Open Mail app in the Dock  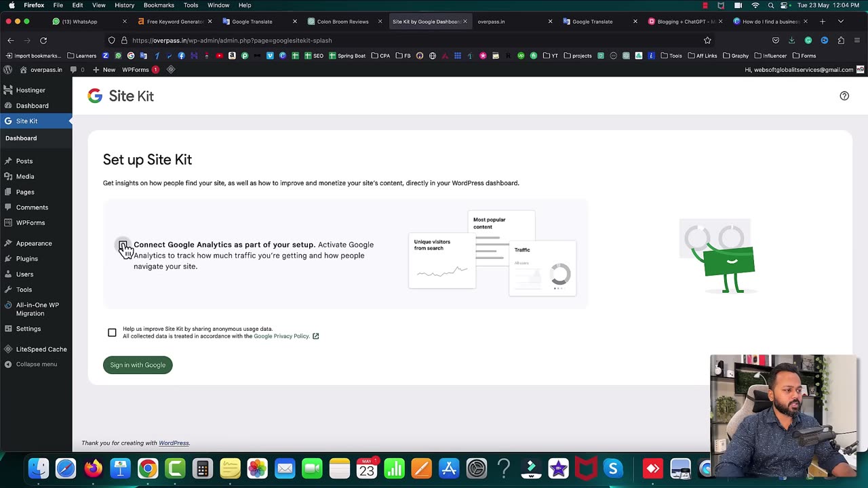point(285,468)
